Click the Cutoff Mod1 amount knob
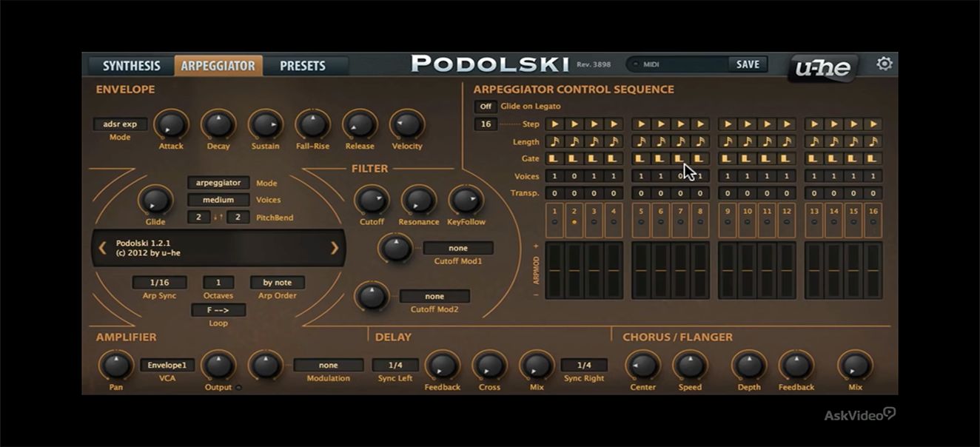 (x=395, y=248)
